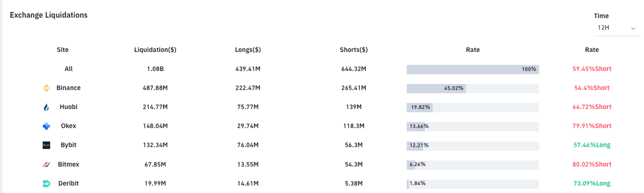Screen dimensions: 644x193
Task: Click the Okex exchange name
Action: [68, 126]
